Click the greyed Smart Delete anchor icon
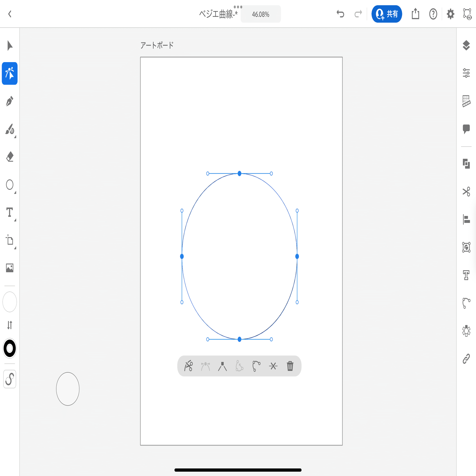This screenshot has height=476, width=476. click(239, 366)
